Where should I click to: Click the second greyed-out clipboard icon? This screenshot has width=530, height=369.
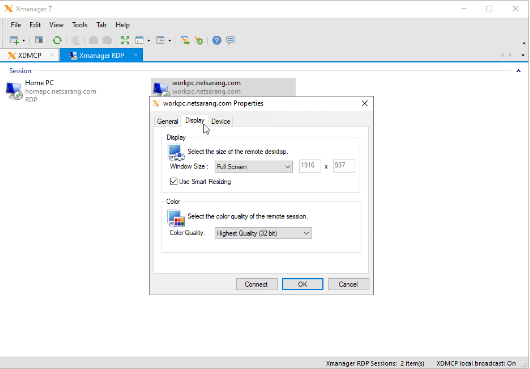pyautogui.click(x=107, y=41)
